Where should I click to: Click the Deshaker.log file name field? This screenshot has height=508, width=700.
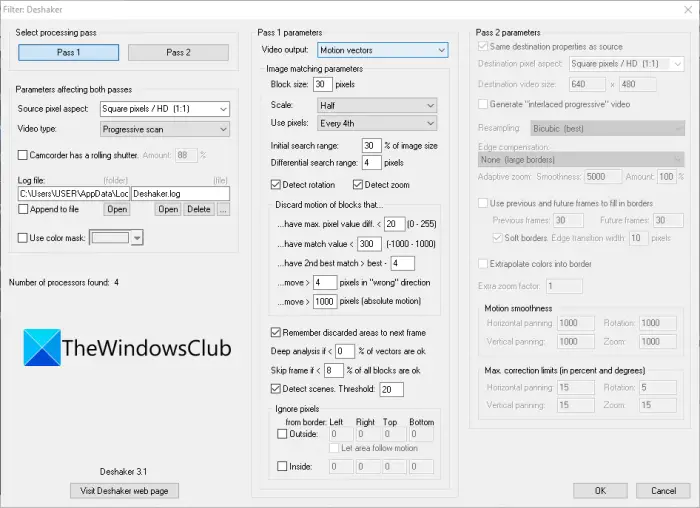coord(180,194)
